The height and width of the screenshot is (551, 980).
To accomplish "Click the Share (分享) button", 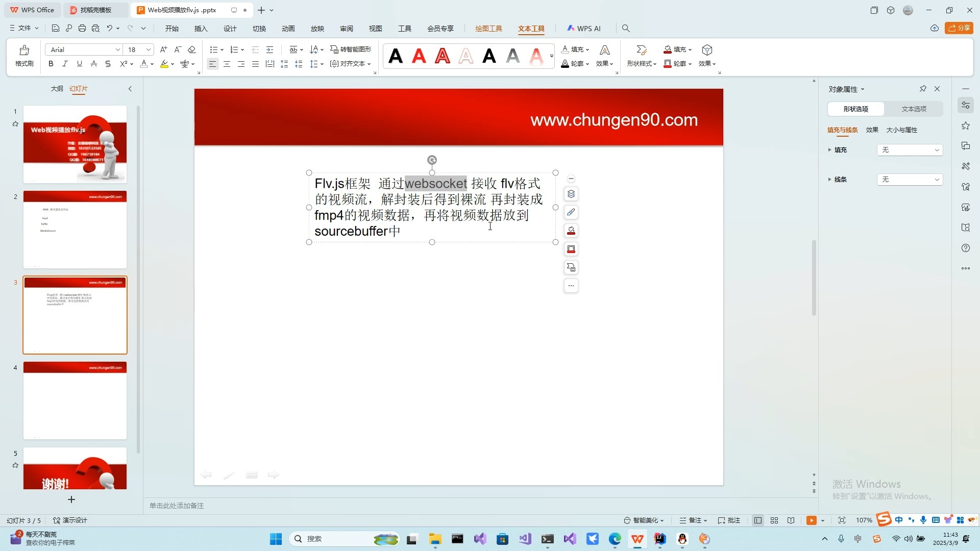I will pos(959,28).
